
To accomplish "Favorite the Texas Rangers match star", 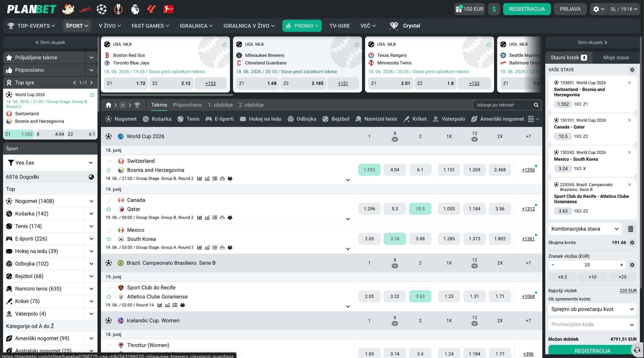I will click(x=489, y=44).
